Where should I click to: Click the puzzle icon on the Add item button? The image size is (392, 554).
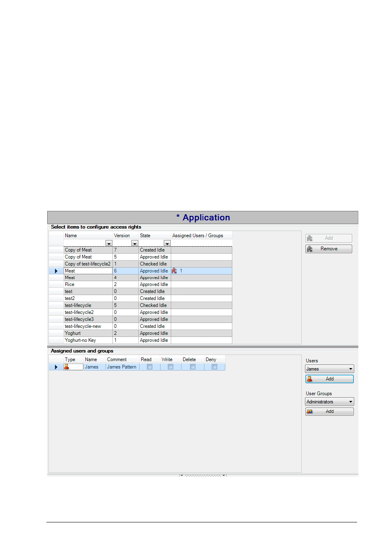coord(309,238)
